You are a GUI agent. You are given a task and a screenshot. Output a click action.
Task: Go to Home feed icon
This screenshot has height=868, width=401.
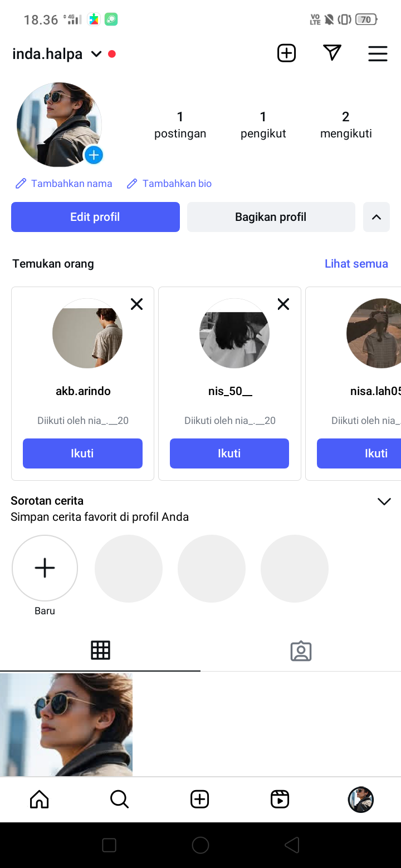tap(39, 800)
